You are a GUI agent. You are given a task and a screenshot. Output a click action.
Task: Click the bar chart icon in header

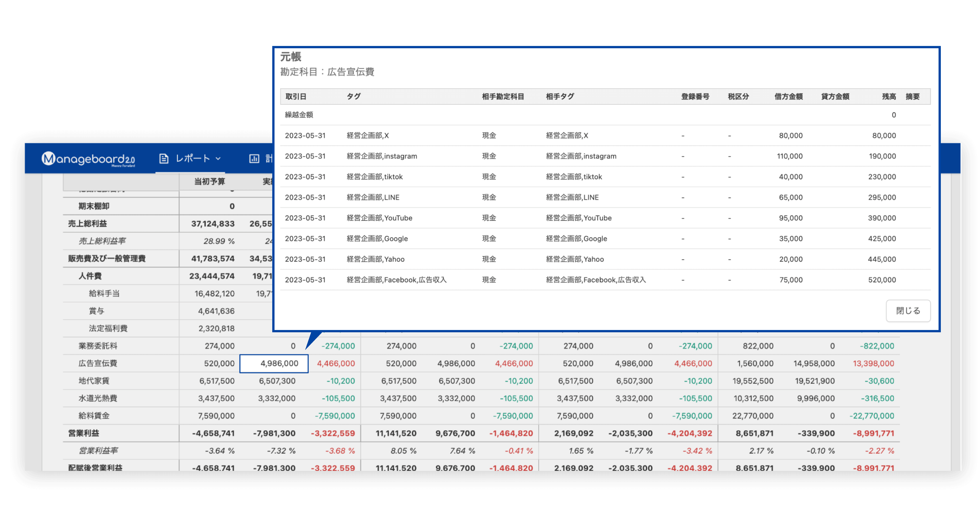[254, 159]
